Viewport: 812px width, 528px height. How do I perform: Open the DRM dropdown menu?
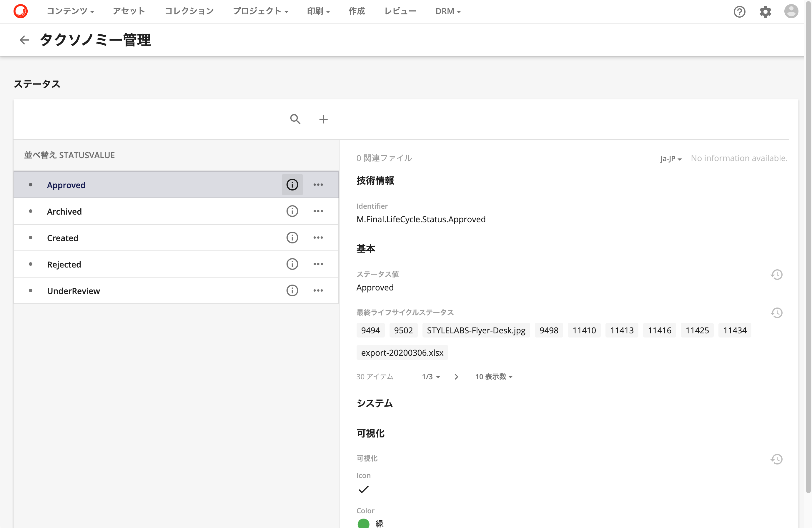(448, 11)
